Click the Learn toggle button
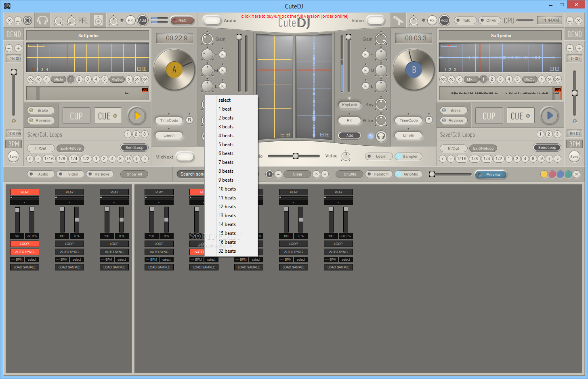 (x=379, y=156)
